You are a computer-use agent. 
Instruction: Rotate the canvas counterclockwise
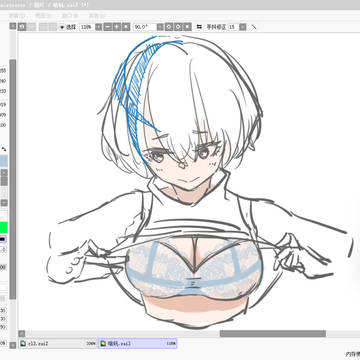coord(169,27)
